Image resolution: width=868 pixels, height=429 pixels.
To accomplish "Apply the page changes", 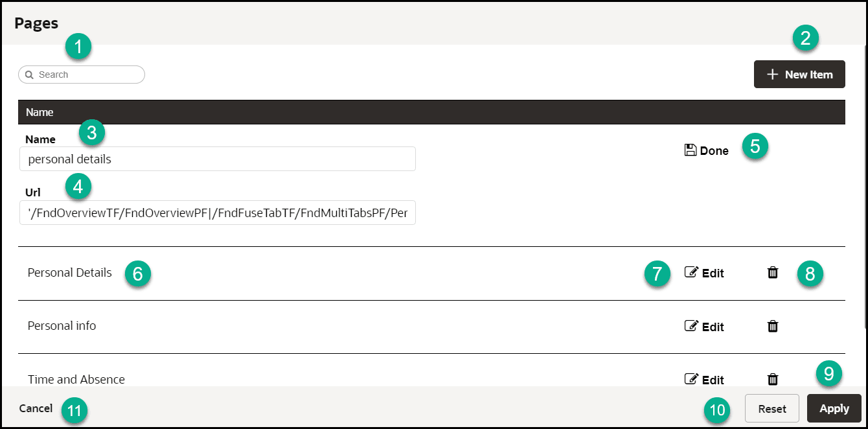I will [x=834, y=408].
